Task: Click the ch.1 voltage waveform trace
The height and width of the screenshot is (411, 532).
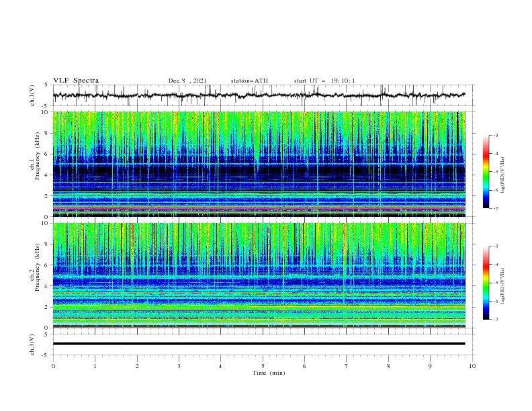Action: (x=259, y=95)
